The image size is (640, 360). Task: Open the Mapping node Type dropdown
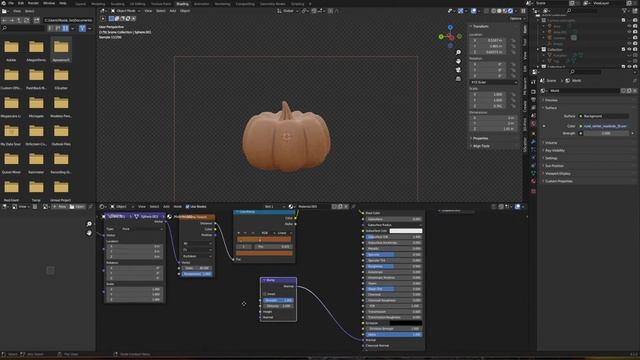click(142, 229)
